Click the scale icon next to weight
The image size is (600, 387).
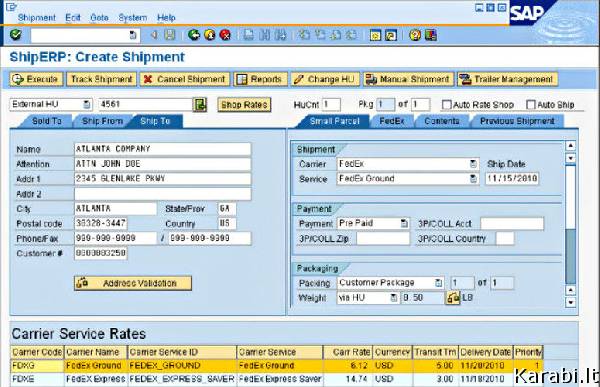pyautogui.click(x=453, y=297)
